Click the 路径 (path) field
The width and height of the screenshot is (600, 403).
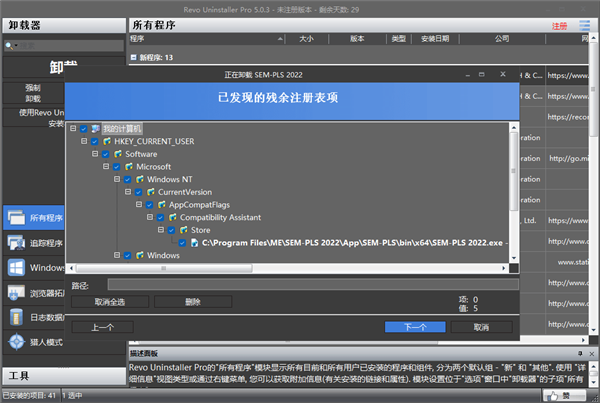pos(313,284)
